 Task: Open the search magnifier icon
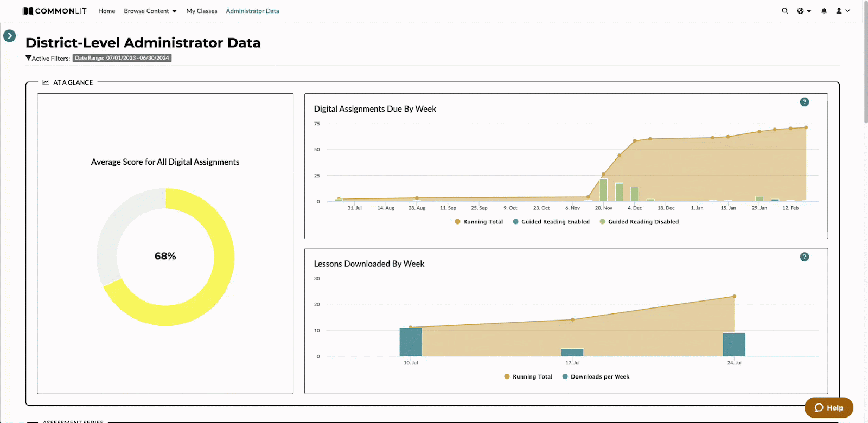(x=785, y=11)
